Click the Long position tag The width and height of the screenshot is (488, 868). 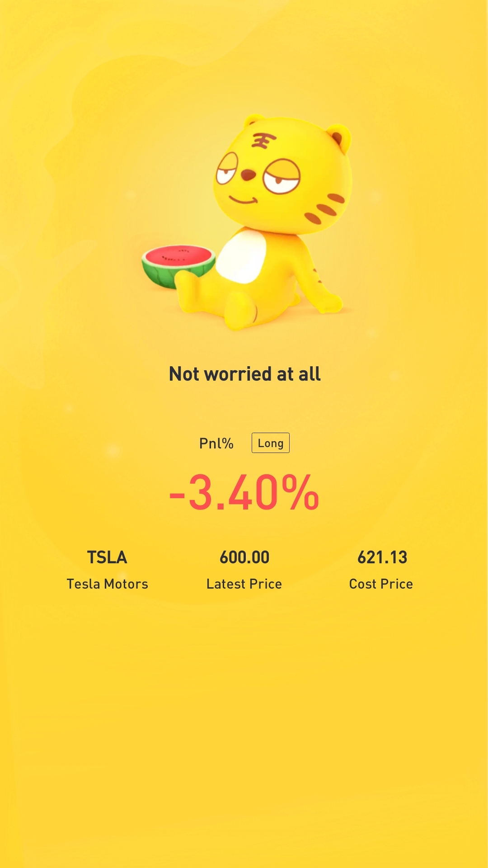point(270,443)
